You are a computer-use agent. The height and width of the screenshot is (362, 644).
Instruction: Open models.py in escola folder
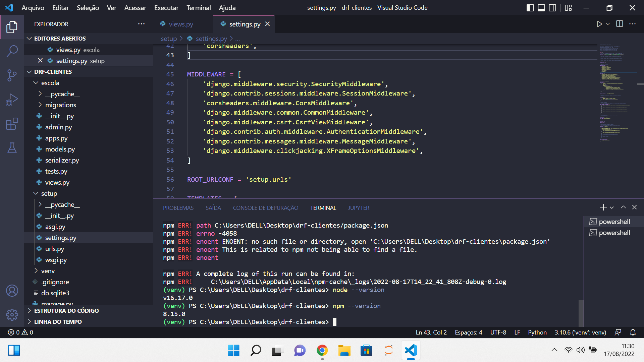click(x=89, y=149)
